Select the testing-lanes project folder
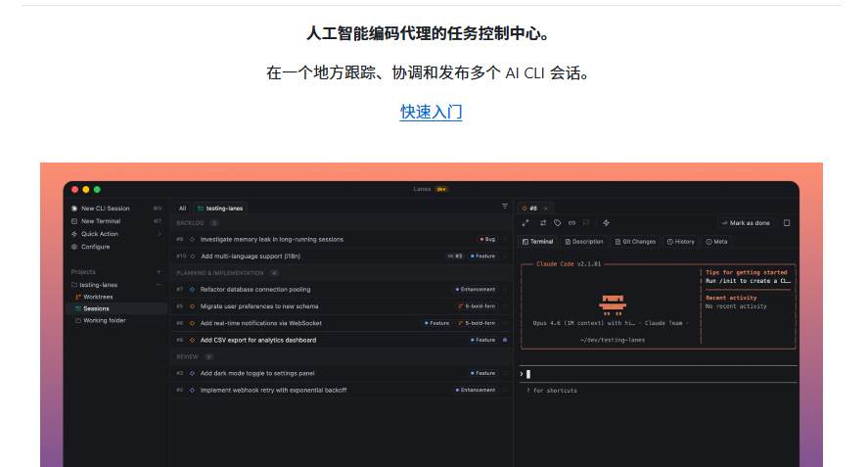The image size is (868, 467). [94, 285]
